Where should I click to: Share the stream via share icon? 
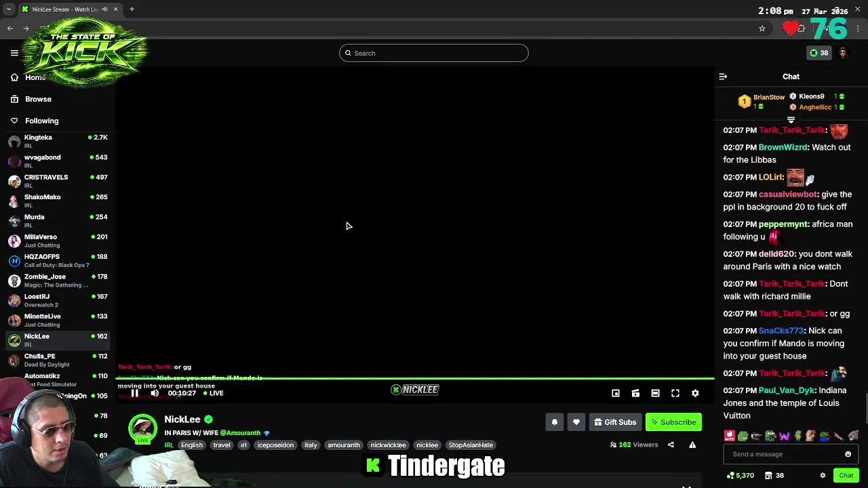click(x=671, y=445)
